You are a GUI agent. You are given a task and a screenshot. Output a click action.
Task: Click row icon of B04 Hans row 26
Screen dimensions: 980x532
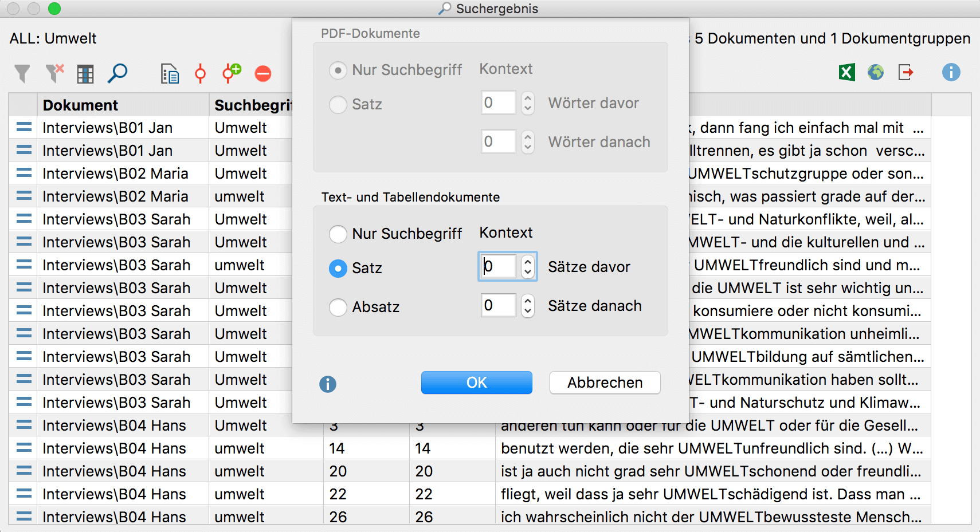24,517
